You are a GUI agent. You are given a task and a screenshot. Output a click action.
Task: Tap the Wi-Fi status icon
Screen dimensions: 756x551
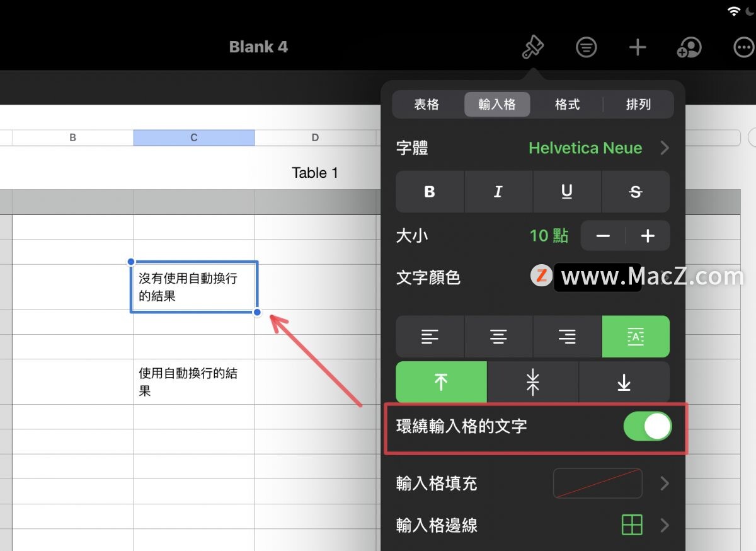733,11
